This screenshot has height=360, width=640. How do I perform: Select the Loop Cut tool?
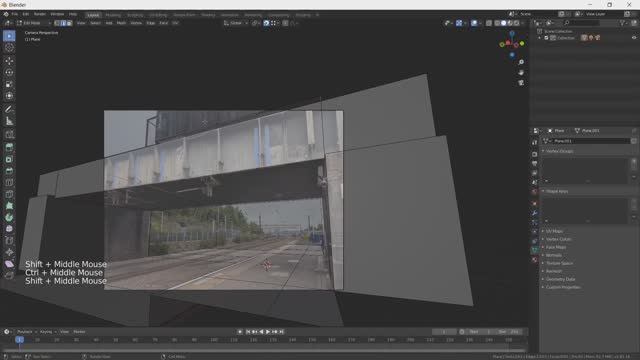pos(9,182)
